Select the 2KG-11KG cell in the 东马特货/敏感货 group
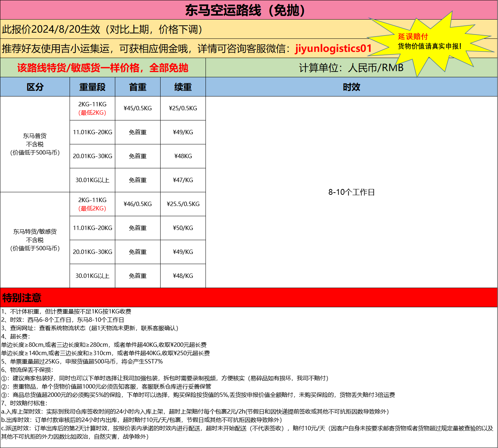The height and width of the screenshot is (448, 498). (92, 204)
